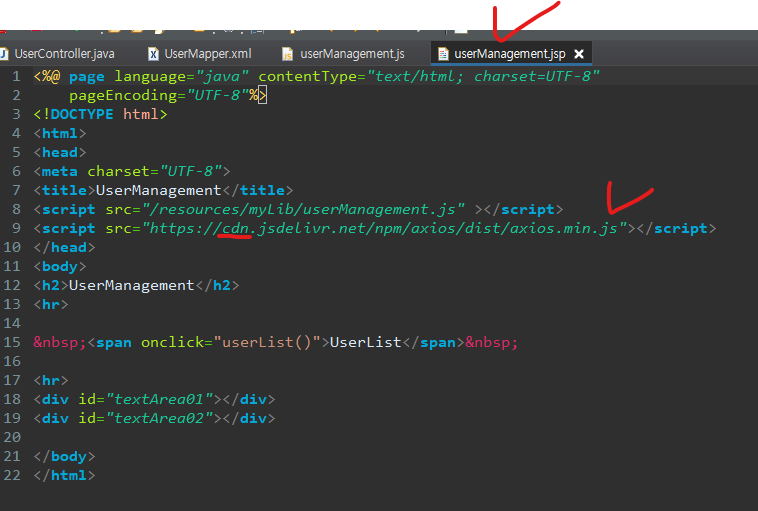Click the language="java" attribute
This screenshot has width=758, height=511.
tap(182, 76)
